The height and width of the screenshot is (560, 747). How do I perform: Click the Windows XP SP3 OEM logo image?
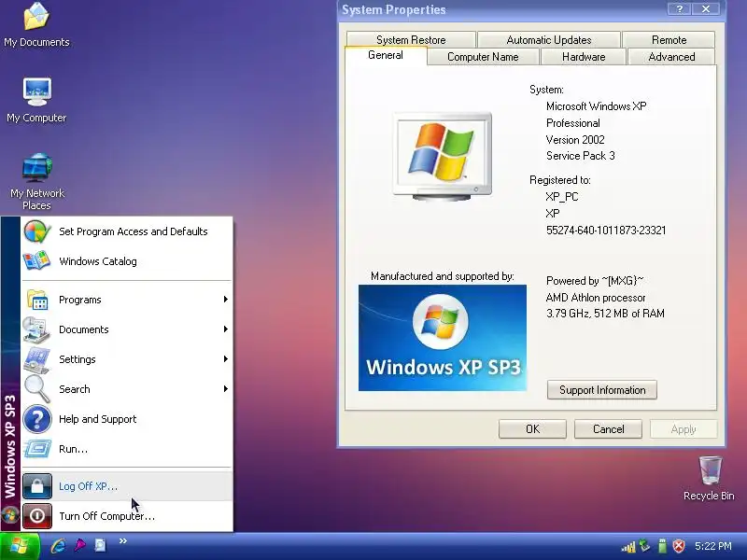(x=443, y=338)
